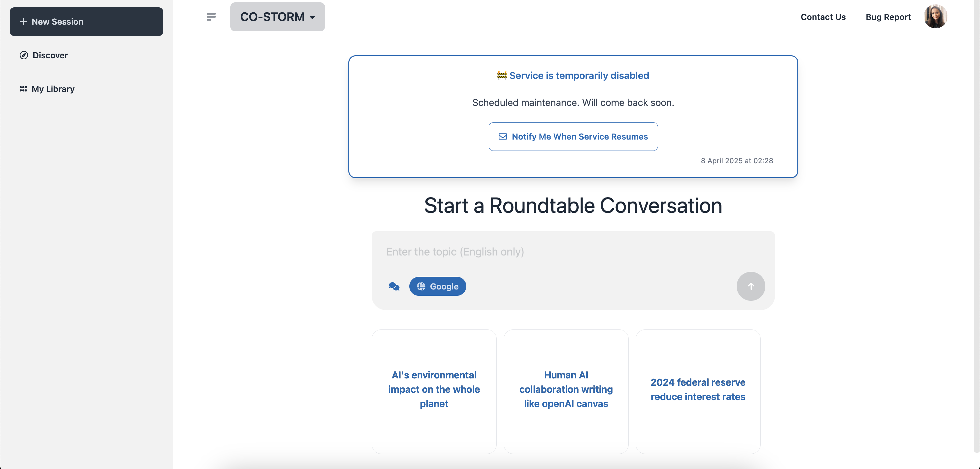Viewport: 980px width, 469px height.
Task: Click the plus icon on New Session
Action: [23, 22]
